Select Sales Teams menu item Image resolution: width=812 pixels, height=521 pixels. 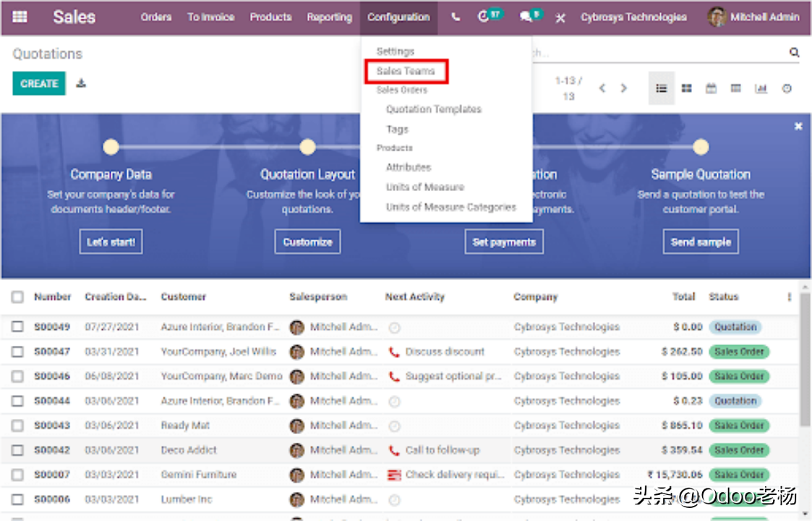pos(406,71)
